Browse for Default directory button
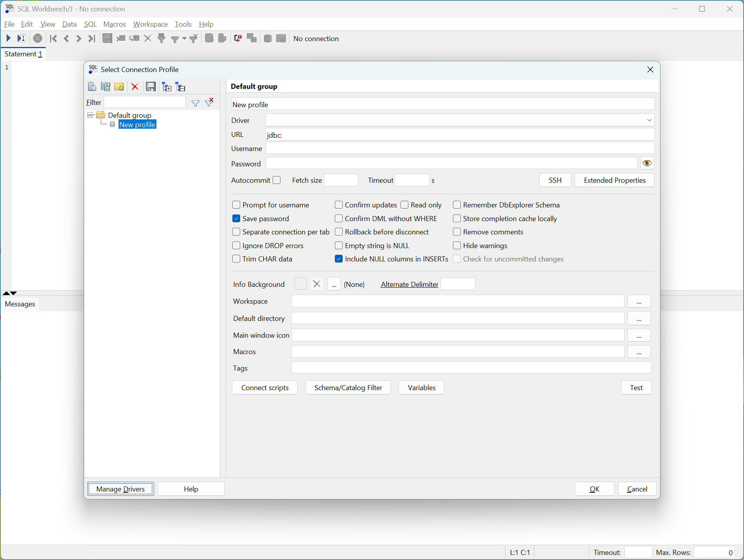This screenshot has height=560, width=744. pos(639,319)
